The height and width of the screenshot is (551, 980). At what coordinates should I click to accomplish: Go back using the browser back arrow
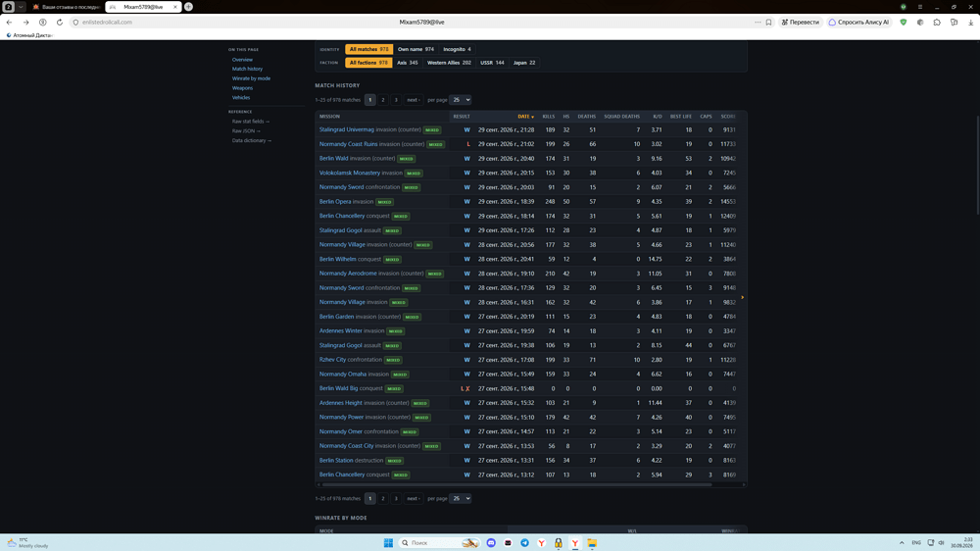[10, 22]
